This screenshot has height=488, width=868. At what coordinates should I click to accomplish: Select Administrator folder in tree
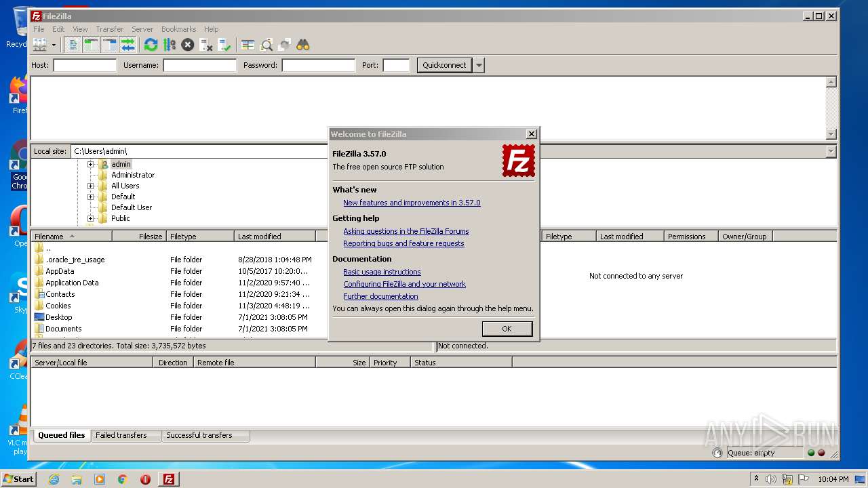click(x=133, y=175)
